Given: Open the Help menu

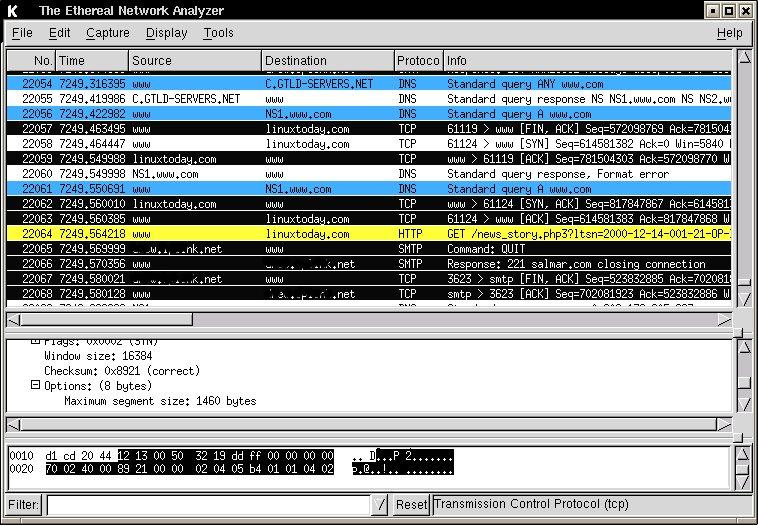Looking at the screenshot, I should pos(729,33).
